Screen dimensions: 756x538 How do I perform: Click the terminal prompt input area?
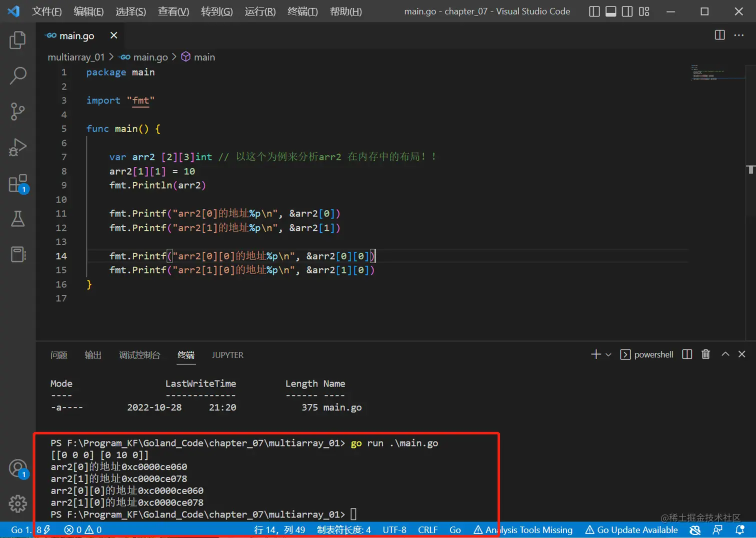coord(353,514)
